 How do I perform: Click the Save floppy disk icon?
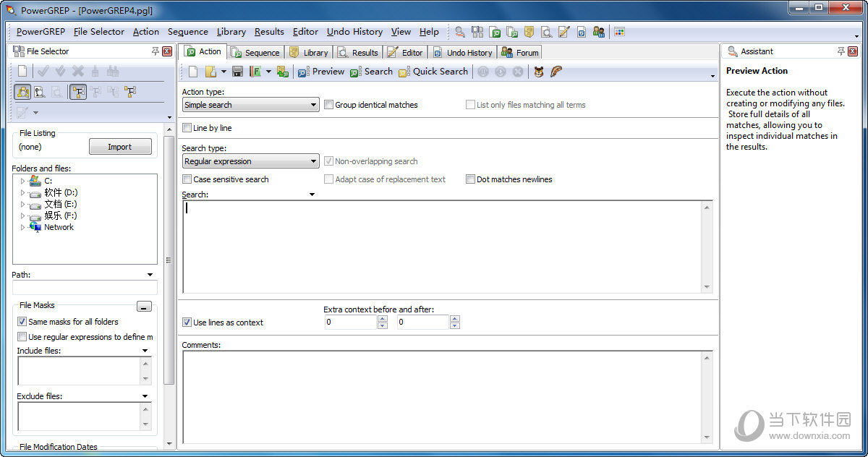[237, 72]
